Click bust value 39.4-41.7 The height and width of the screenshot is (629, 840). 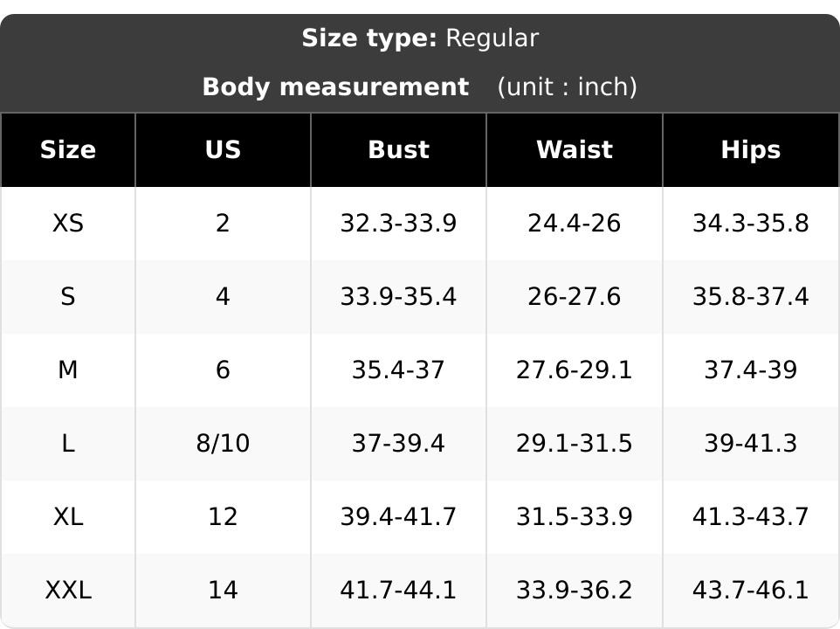(x=398, y=516)
